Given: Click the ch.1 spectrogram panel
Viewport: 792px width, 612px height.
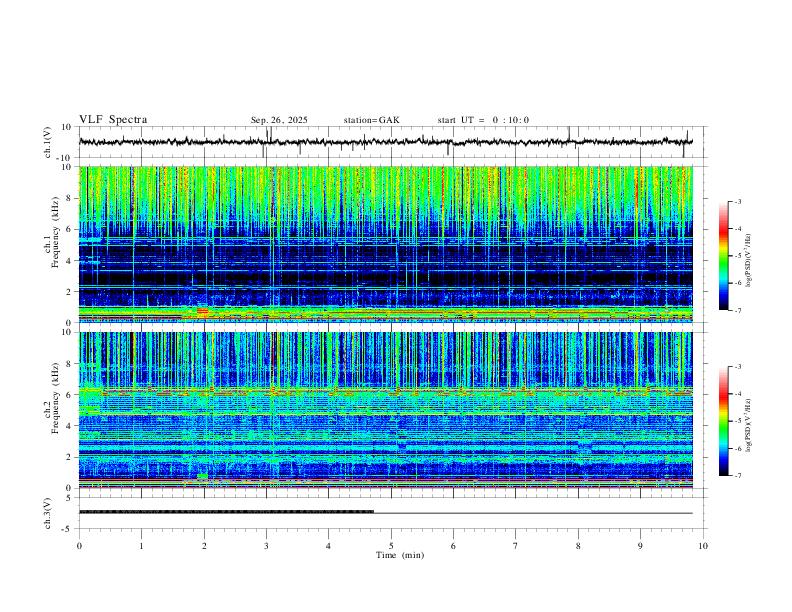Looking at the screenshot, I should [386, 244].
